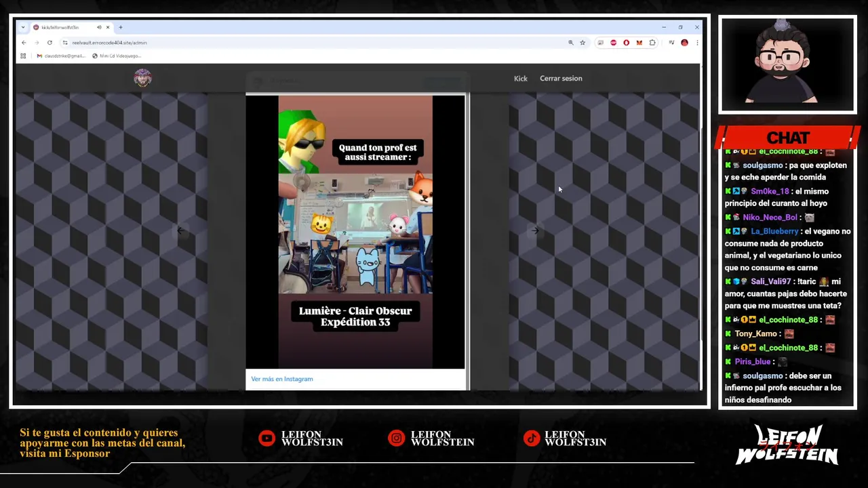Show the next reel with right arrow
Viewport: 868px width, 488px height.
[x=535, y=230]
